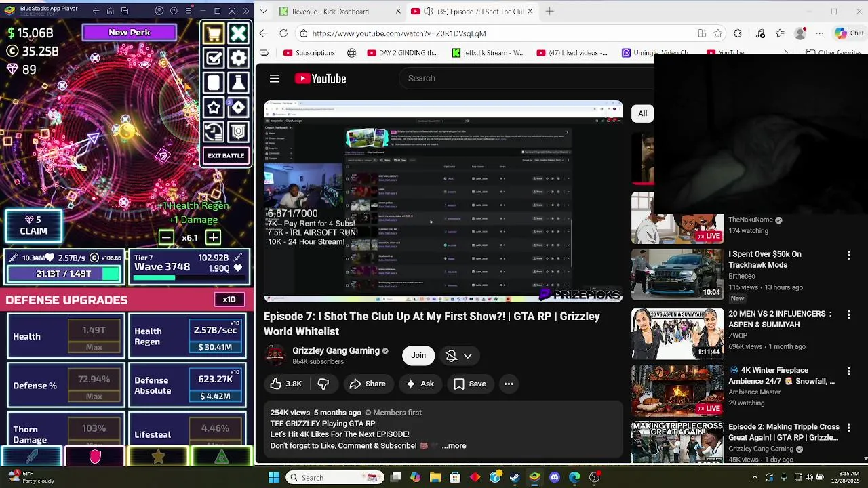Toggle the x10 upgrade multiplier
868x488 pixels.
(x=229, y=300)
